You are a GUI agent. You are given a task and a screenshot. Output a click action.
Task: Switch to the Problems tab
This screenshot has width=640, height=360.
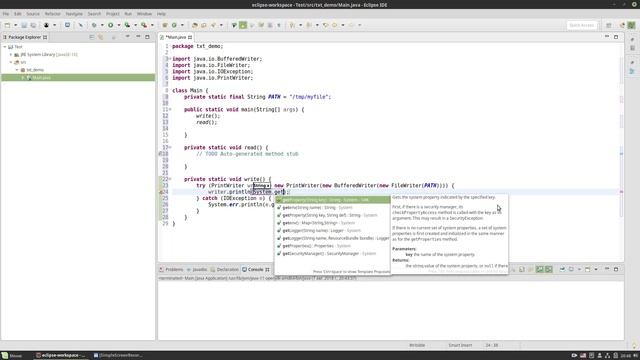(x=171, y=270)
